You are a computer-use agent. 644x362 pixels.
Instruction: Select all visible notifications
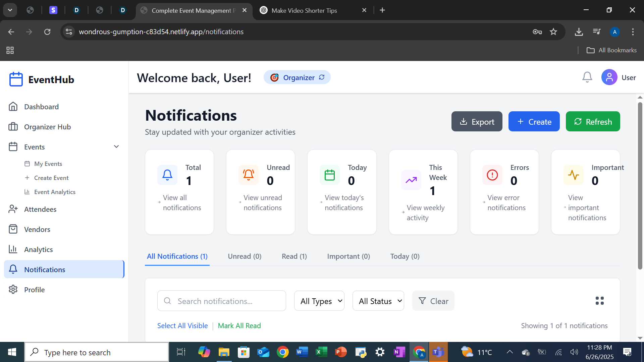[x=182, y=326]
